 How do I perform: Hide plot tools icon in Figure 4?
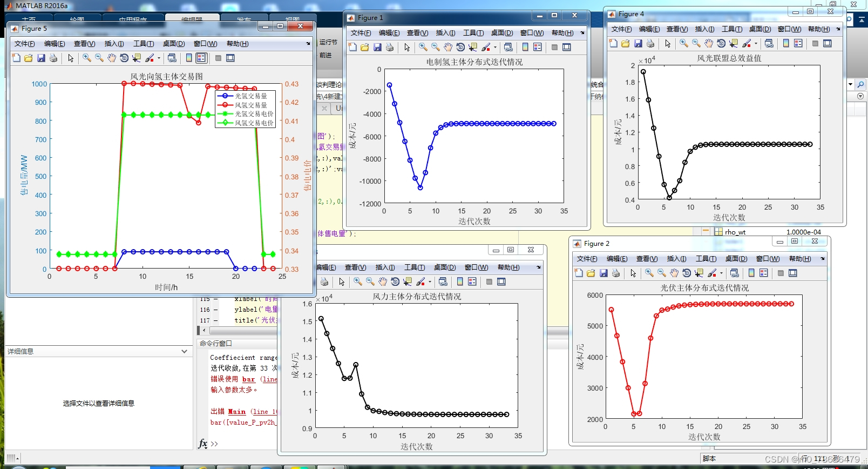click(815, 43)
